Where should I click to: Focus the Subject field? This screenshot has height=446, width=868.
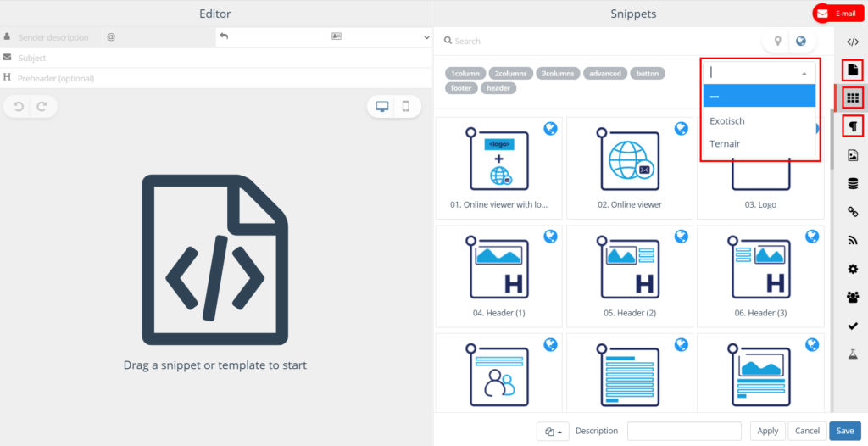click(216, 59)
